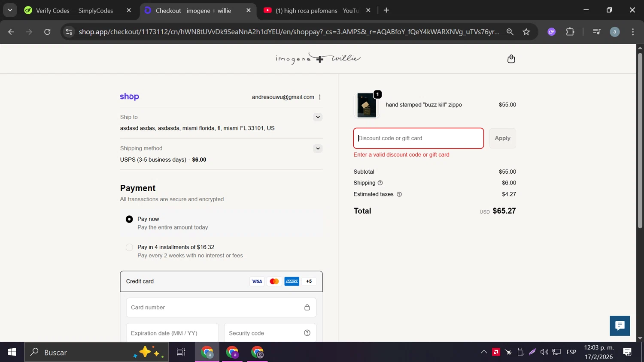Open the Windows Start menu

[12, 352]
